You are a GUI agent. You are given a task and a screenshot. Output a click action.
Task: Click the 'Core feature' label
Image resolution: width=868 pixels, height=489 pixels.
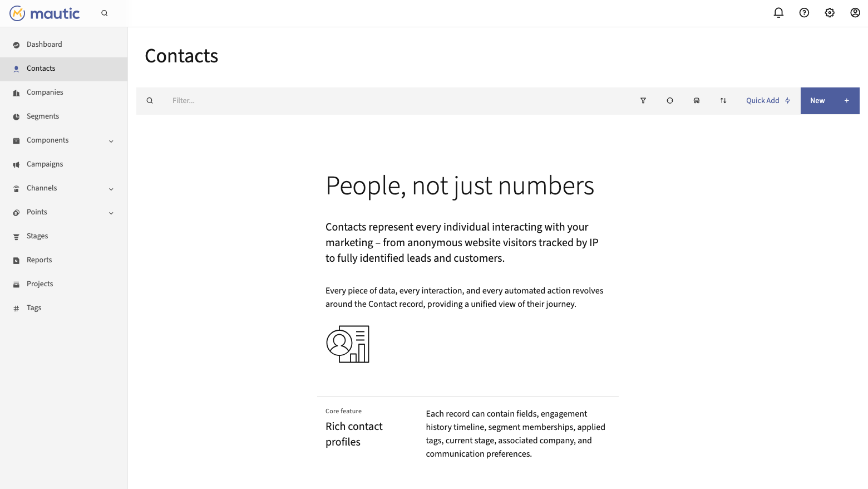[343, 411]
